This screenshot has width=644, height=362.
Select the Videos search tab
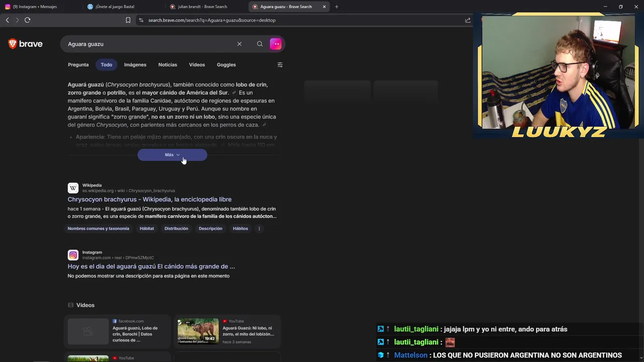tap(197, 65)
